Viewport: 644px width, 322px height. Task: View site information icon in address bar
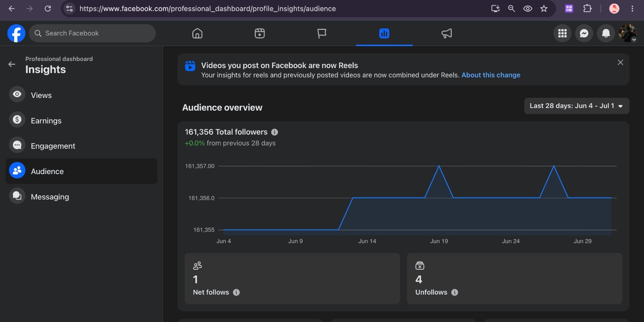[x=69, y=8]
